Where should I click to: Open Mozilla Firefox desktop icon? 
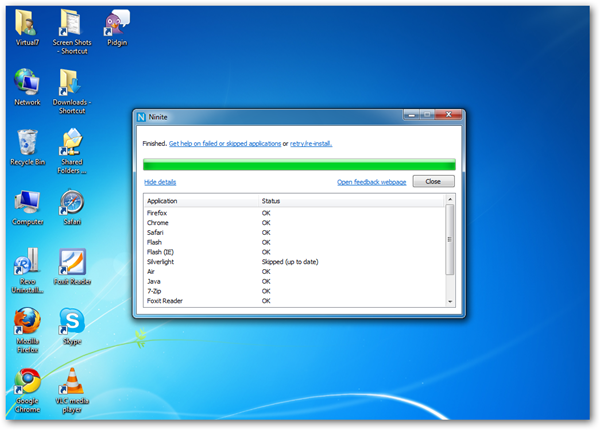coord(27,325)
